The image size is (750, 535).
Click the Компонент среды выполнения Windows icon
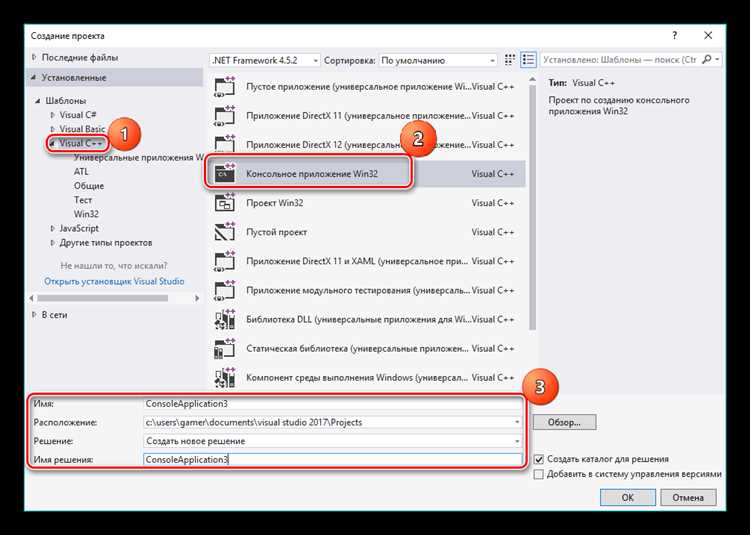click(225, 378)
